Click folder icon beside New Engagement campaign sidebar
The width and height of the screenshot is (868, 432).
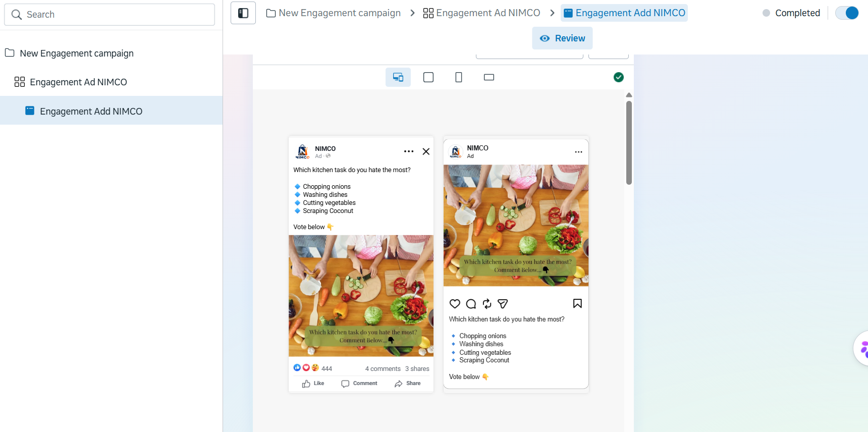(x=10, y=52)
